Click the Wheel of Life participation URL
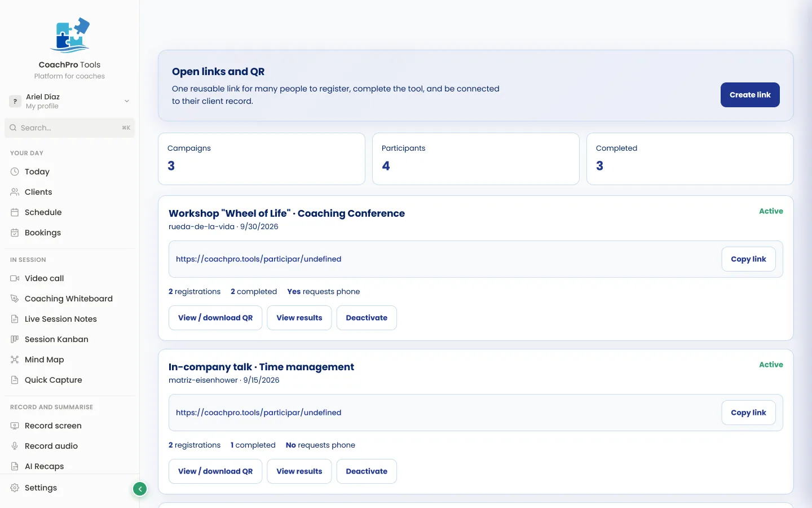Image resolution: width=812 pixels, height=508 pixels. [x=258, y=259]
